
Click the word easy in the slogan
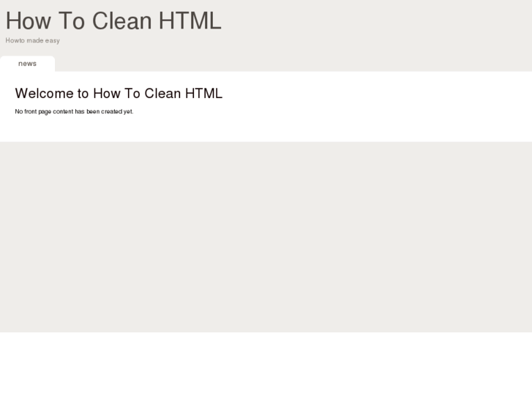(52, 40)
